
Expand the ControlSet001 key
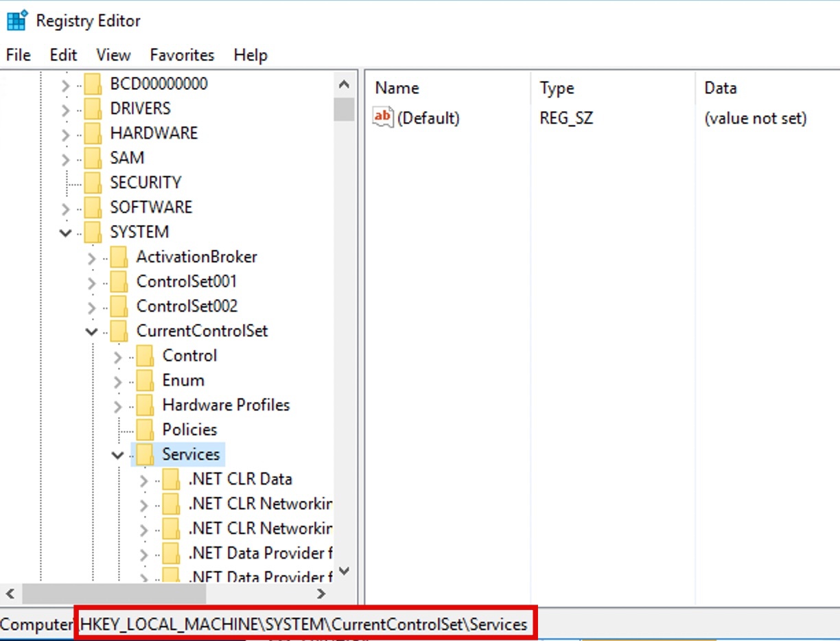click(x=91, y=283)
